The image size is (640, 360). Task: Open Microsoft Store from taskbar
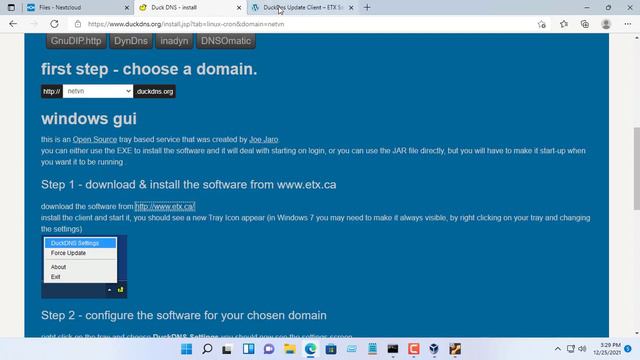click(x=331, y=349)
